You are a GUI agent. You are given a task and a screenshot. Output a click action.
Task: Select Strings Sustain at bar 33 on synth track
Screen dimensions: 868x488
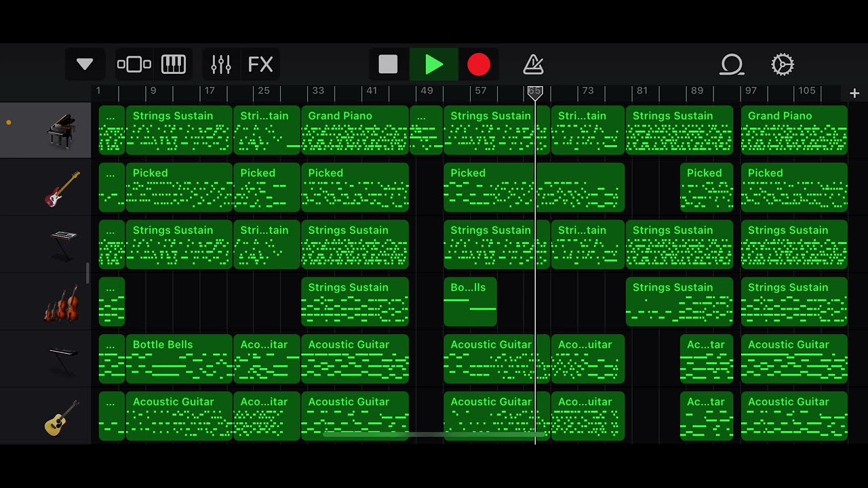point(355,245)
